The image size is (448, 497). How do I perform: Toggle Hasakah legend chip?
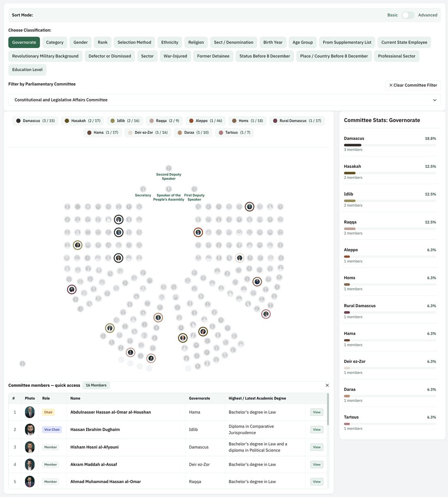[82, 121]
